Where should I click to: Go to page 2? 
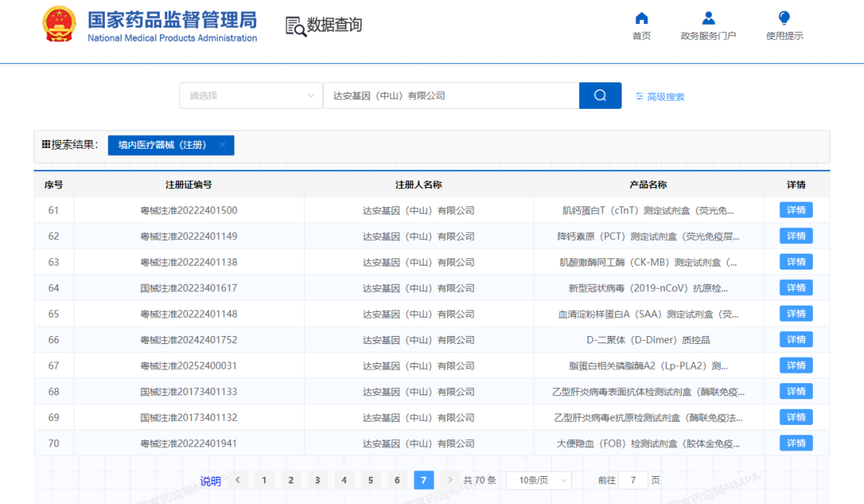coord(291,480)
